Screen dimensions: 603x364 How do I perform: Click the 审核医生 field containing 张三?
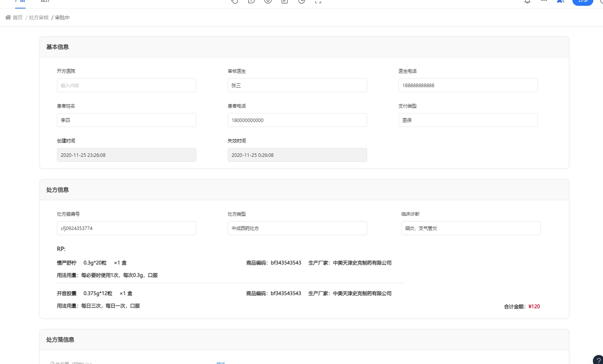click(x=297, y=85)
